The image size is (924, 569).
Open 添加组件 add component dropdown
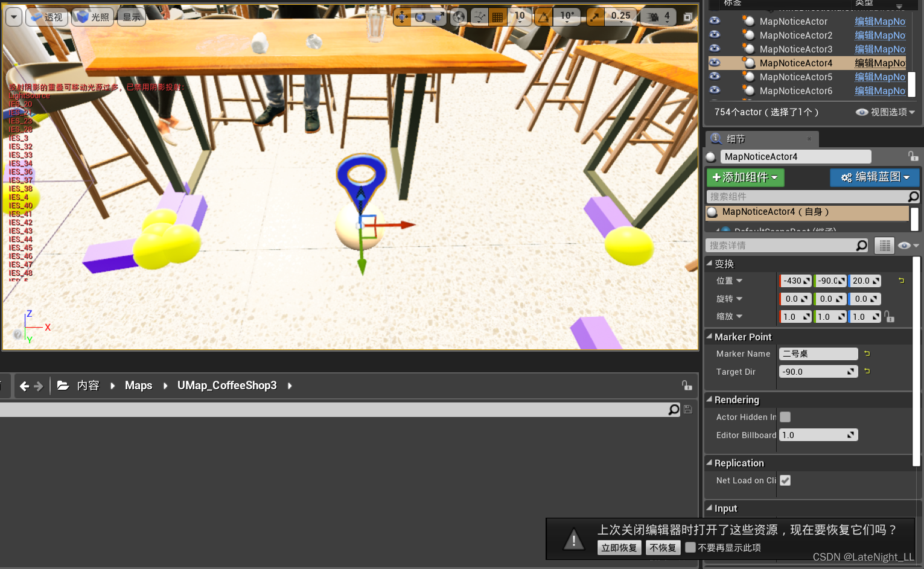pos(745,177)
